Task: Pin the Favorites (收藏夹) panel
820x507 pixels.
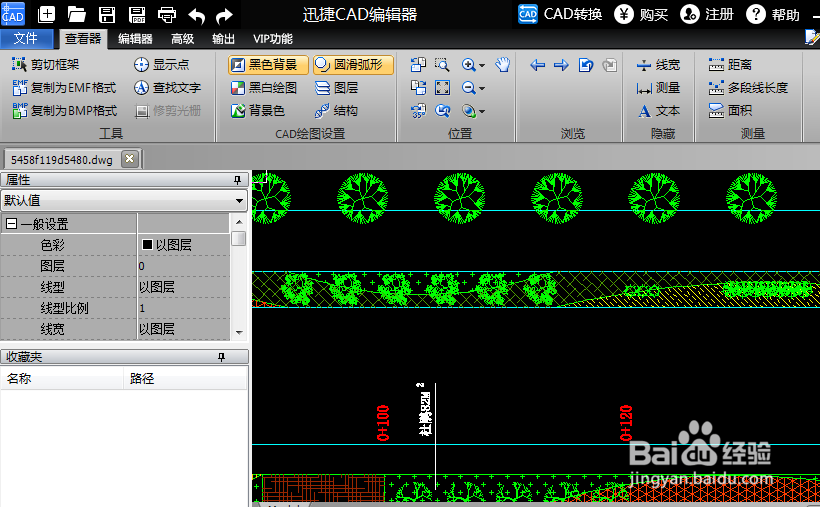Action: click(221, 357)
